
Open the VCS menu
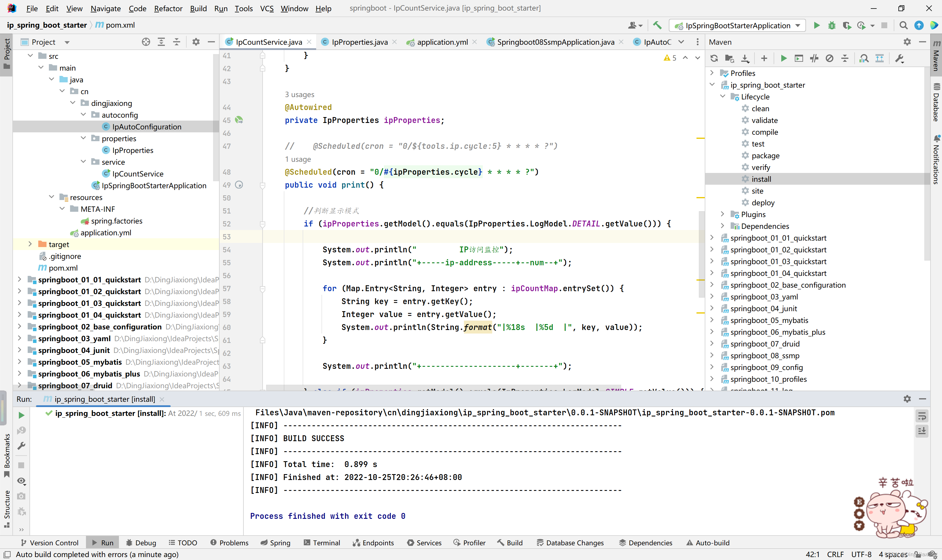click(x=267, y=8)
